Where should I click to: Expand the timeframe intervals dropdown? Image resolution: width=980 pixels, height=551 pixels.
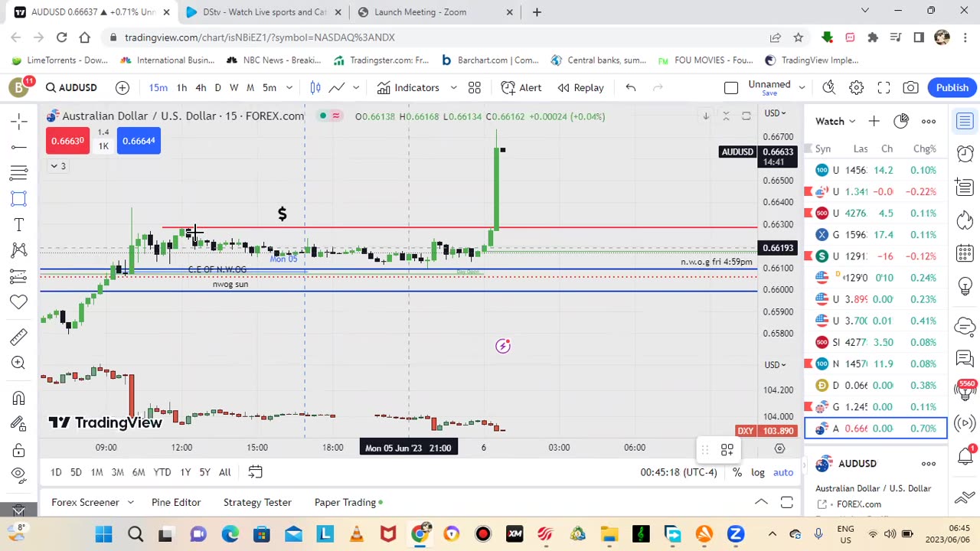[x=289, y=87]
